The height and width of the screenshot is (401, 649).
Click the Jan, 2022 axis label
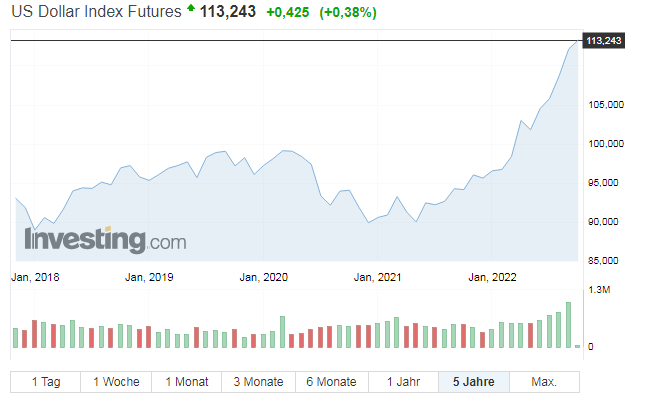491,277
